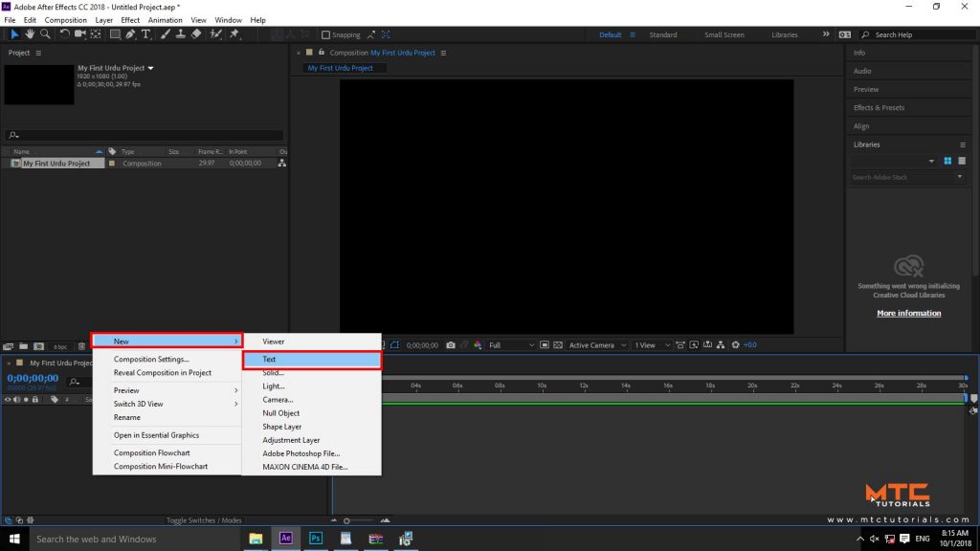Expand the My First Urdu Project dropdown arrow
This screenshot has width=980, height=551.
pos(150,68)
